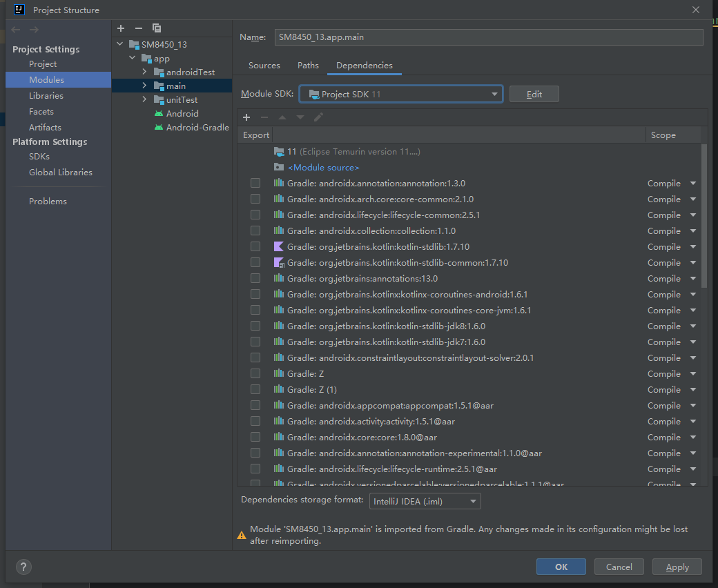Open scope dropdown for annotation:1.3.0

point(693,184)
